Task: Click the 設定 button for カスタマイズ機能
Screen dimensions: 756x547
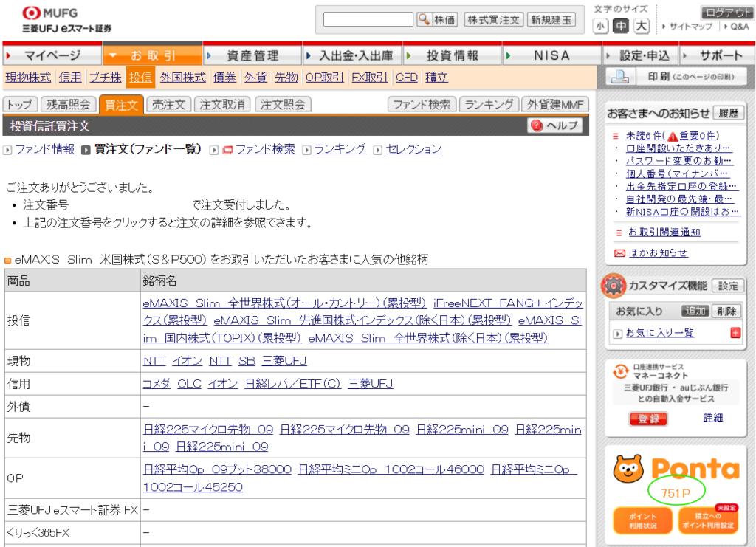Action: [x=728, y=286]
